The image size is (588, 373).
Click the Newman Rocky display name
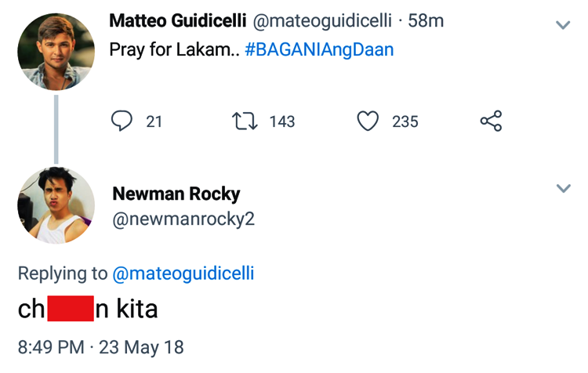coord(176,194)
